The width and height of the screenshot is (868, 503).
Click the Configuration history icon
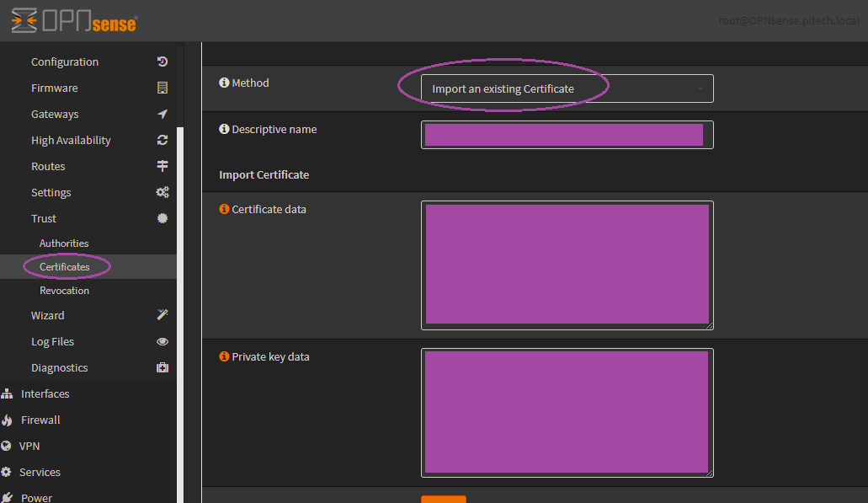(162, 62)
